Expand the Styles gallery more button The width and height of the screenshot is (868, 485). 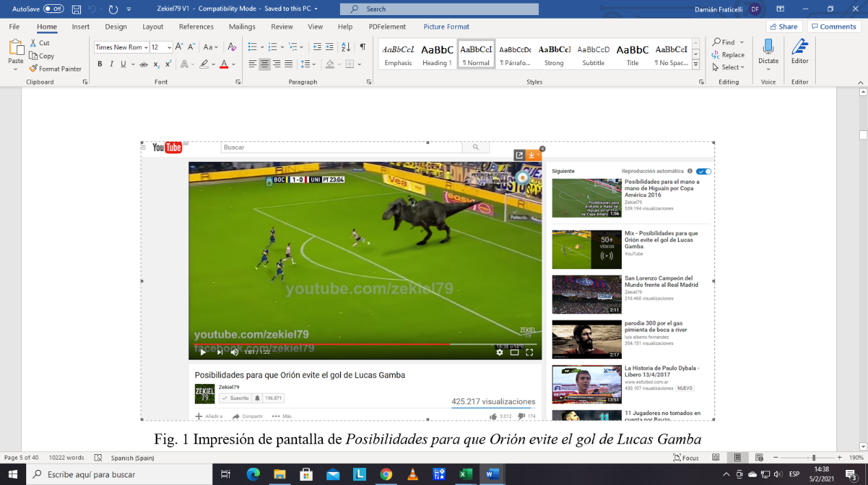(695, 64)
